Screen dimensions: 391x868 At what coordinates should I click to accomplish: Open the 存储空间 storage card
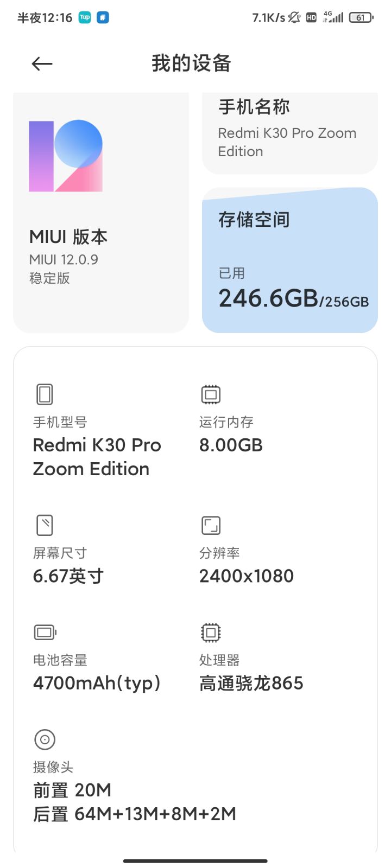(x=290, y=260)
